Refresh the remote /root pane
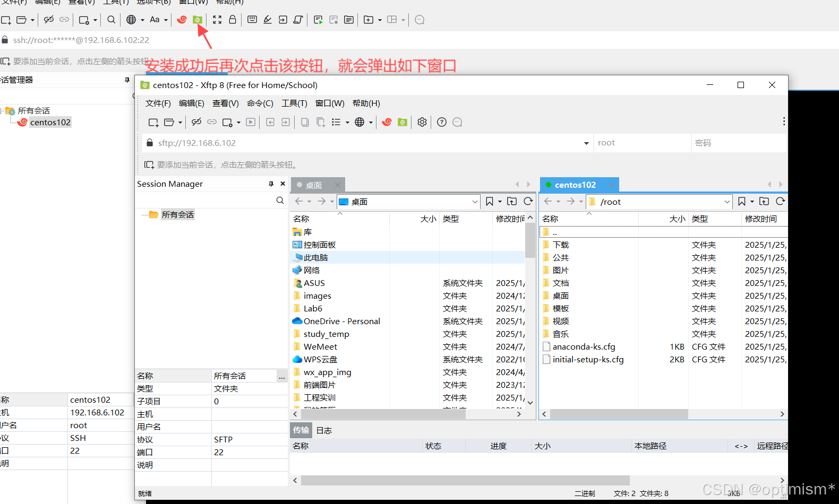The width and height of the screenshot is (839, 504). pos(780,201)
